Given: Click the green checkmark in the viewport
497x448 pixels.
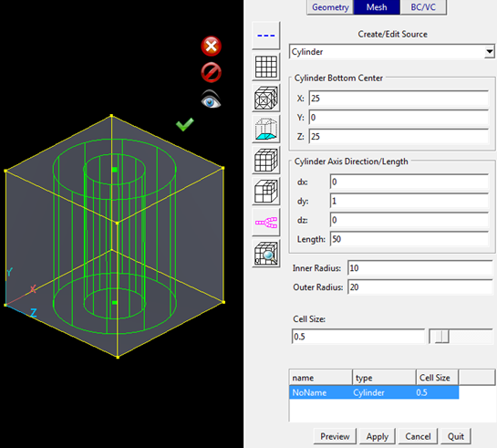Looking at the screenshot, I should click(x=185, y=124).
